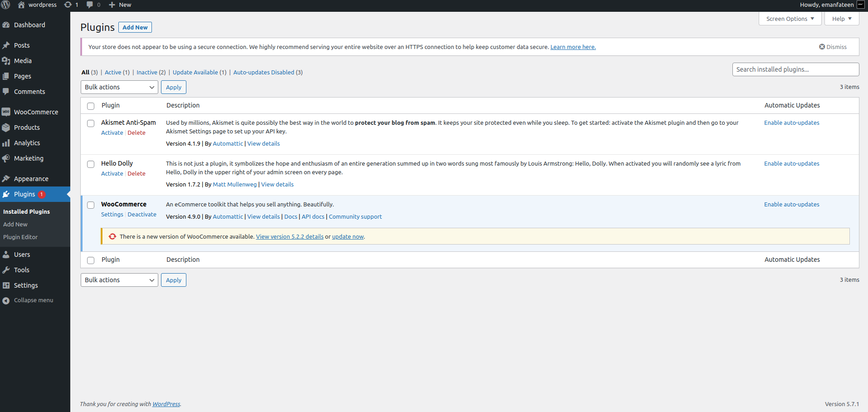Image resolution: width=868 pixels, height=412 pixels.
Task: Enable auto-updates for Akismet Anti-Spam
Action: pos(792,123)
